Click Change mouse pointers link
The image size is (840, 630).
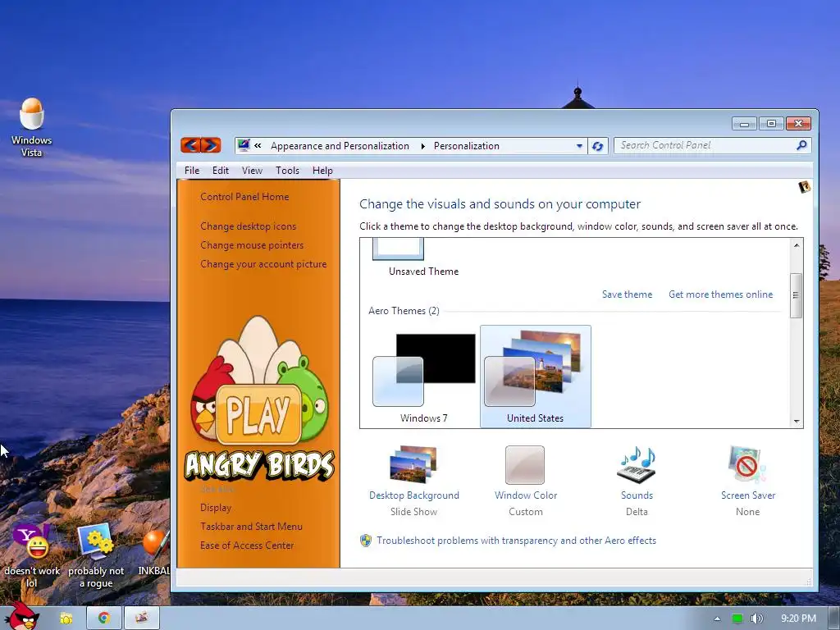(252, 244)
